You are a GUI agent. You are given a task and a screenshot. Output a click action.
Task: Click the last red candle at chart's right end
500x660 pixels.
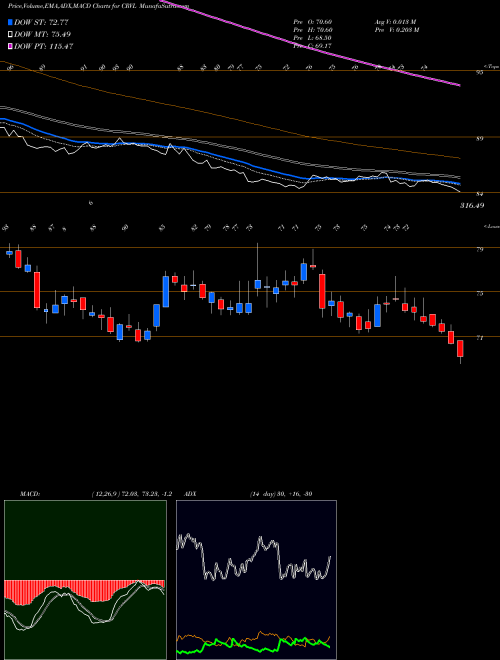coord(460,349)
